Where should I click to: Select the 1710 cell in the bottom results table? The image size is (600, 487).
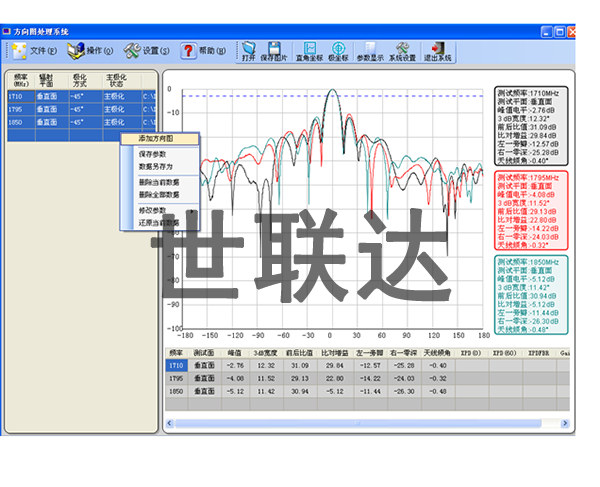click(176, 365)
